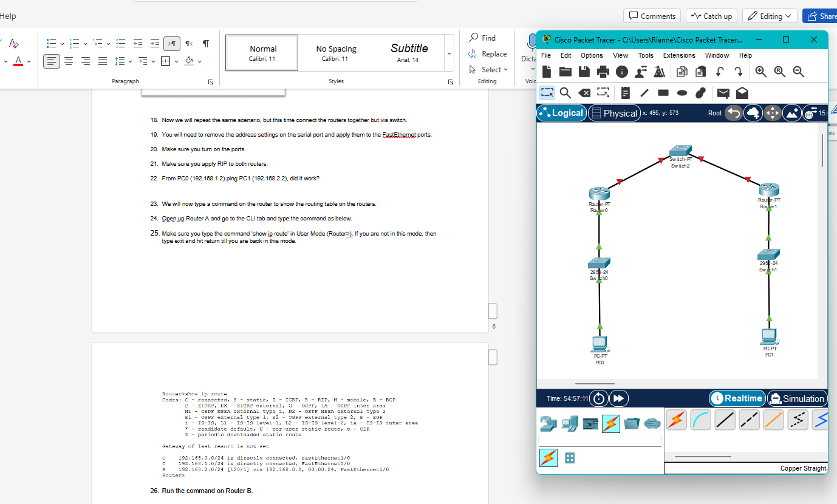
Task: Click Replace in the Editing group
Action: (x=488, y=54)
